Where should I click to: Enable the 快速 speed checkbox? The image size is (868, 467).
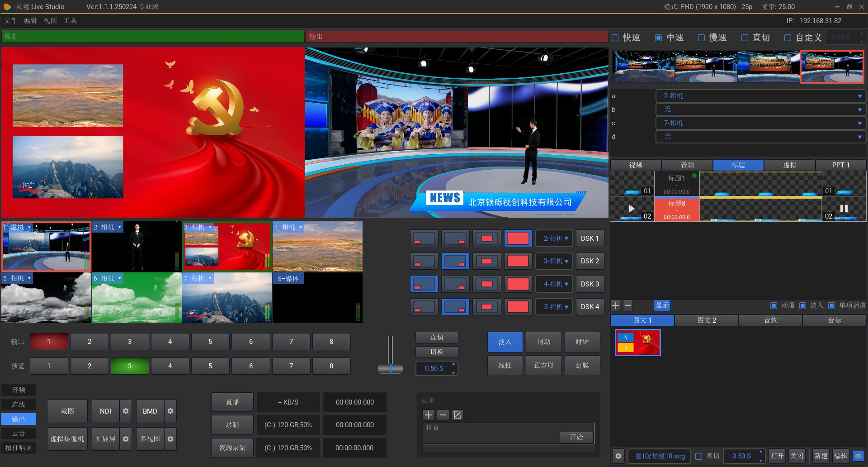(x=615, y=38)
